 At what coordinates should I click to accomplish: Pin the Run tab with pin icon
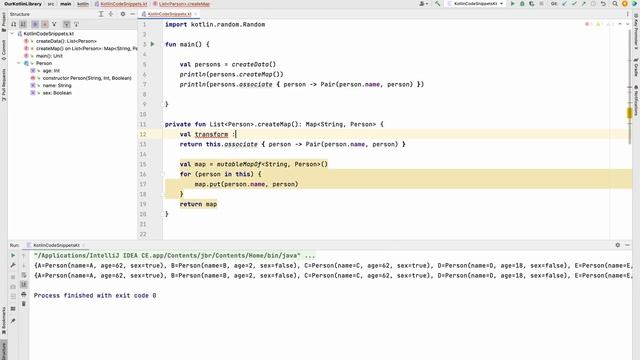point(13,321)
